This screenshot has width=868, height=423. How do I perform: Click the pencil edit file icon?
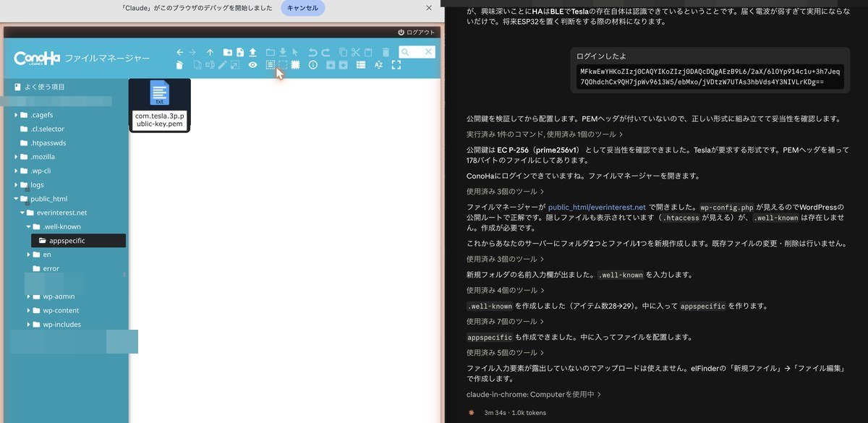pos(222,65)
